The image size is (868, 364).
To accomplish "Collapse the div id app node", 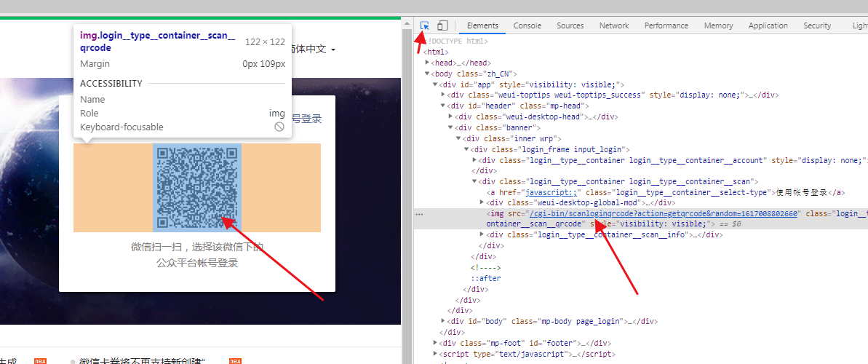I will click(x=435, y=84).
